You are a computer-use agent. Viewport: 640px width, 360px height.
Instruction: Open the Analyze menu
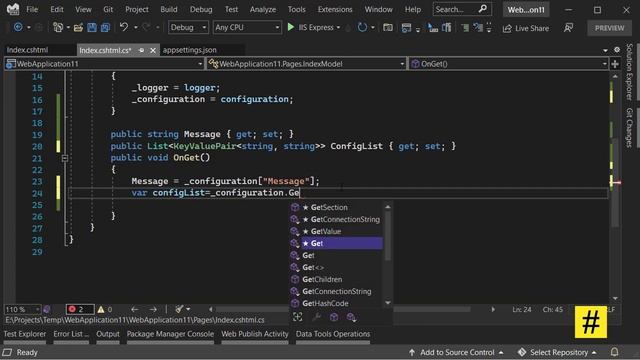[262, 9]
